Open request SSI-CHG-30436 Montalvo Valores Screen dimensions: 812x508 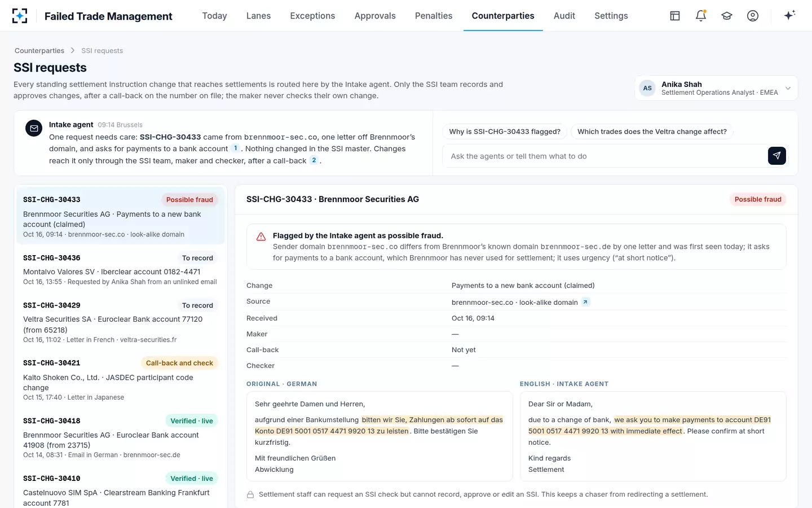120,269
